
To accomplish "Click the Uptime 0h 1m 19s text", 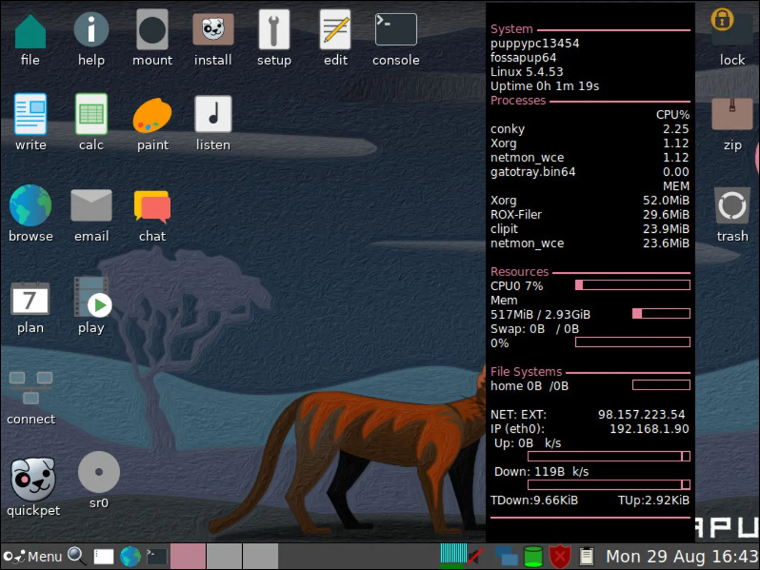I will [544, 86].
